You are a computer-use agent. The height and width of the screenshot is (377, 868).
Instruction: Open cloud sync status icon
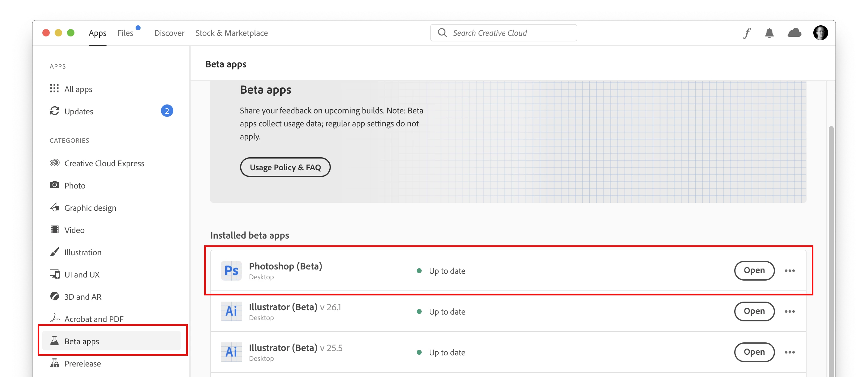pyautogui.click(x=794, y=33)
